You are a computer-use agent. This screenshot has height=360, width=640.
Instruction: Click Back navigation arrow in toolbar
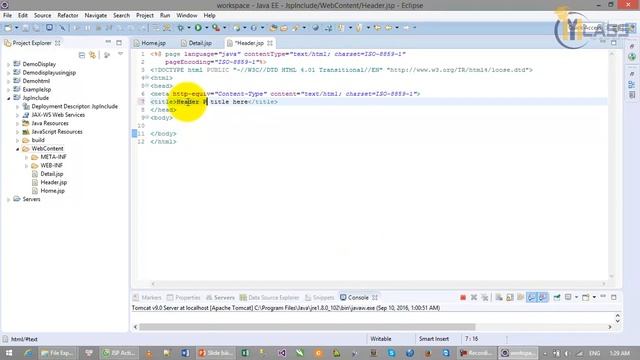[x=389, y=28]
